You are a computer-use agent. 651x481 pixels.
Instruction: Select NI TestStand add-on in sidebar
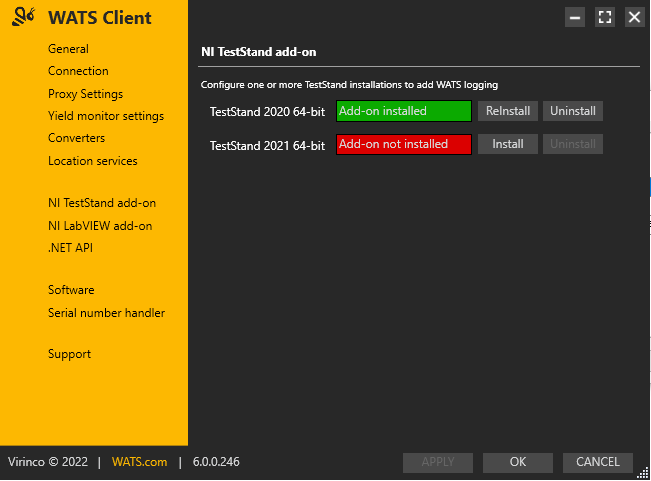click(x=102, y=203)
